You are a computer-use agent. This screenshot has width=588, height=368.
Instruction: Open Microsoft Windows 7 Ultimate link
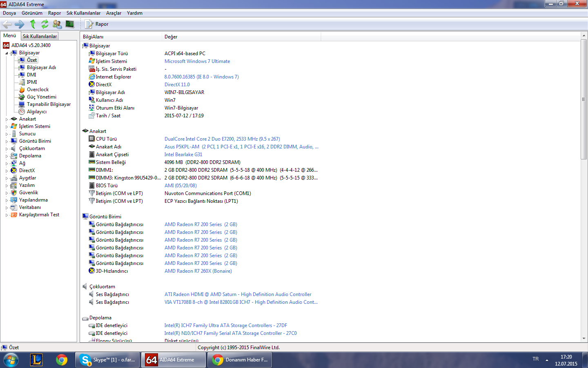(x=197, y=61)
